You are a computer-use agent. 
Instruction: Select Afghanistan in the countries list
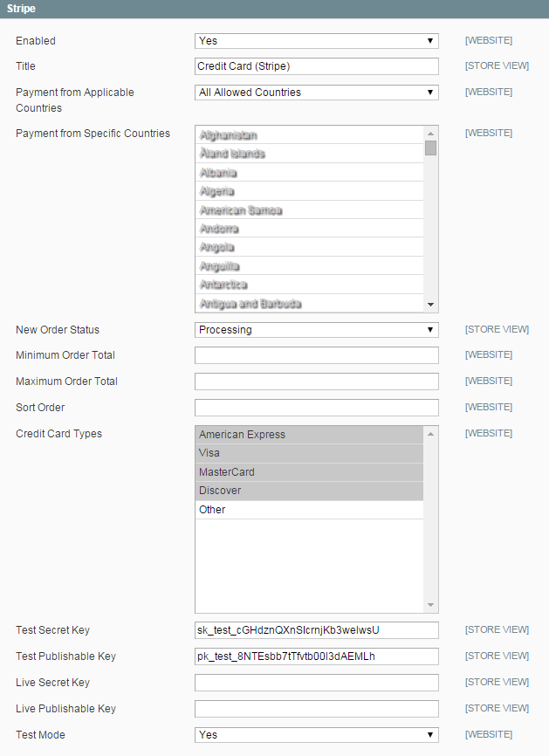pos(310,135)
